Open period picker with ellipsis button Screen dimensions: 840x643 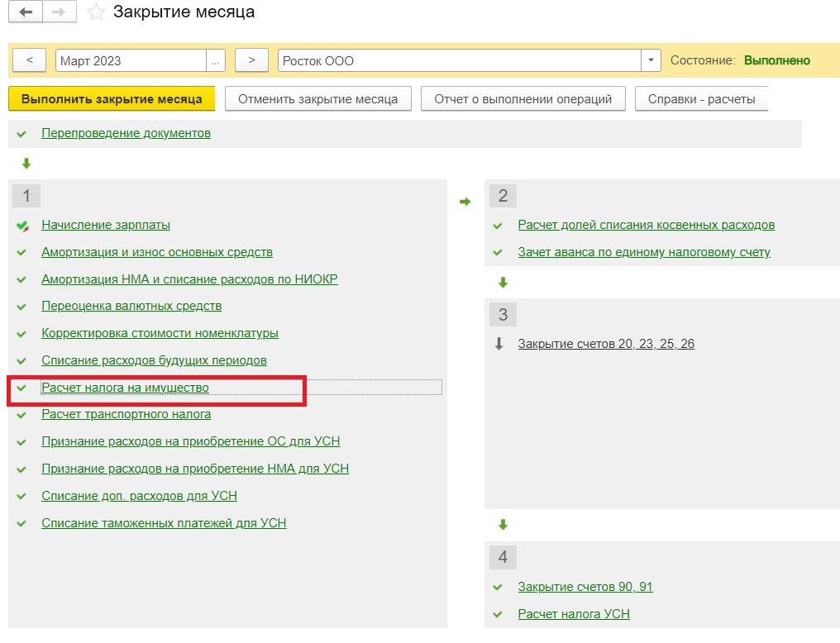click(215, 60)
